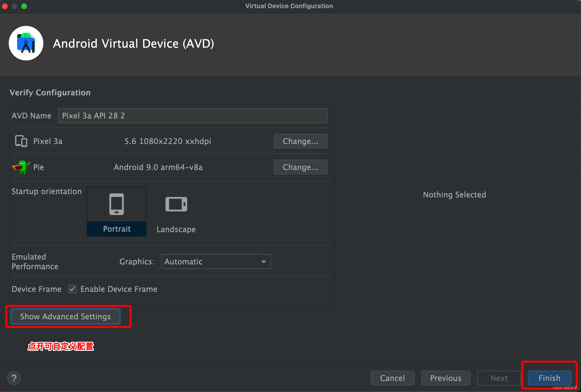Select the Landscape phone orientation icon
Image resolution: width=581 pixels, height=392 pixels.
click(x=176, y=204)
